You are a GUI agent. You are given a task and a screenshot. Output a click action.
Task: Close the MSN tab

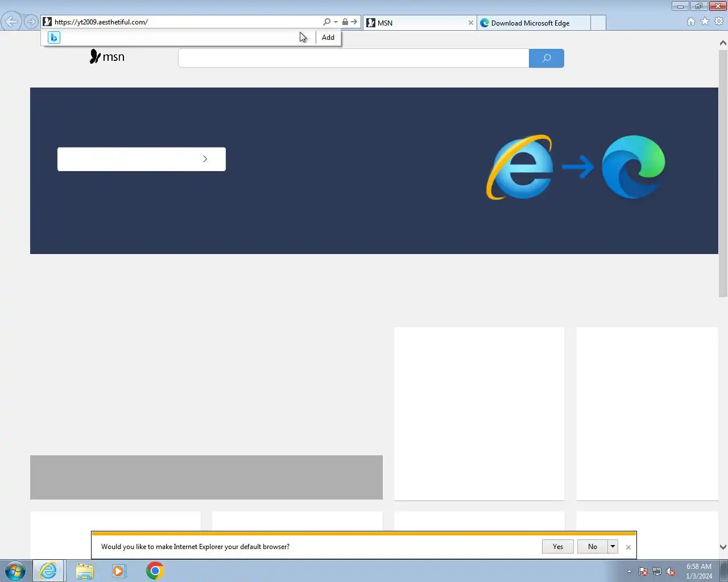470,23
